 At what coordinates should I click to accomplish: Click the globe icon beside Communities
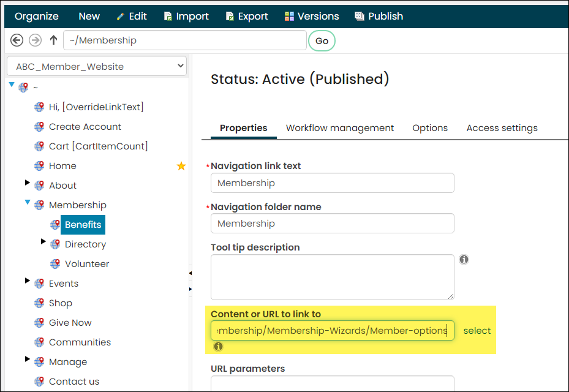click(39, 342)
